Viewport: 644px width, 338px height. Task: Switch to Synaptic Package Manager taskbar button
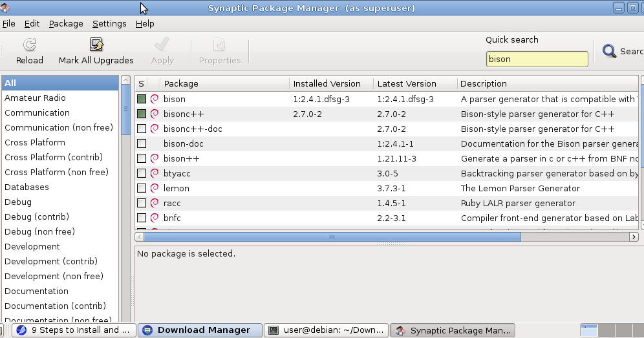point(452,330)
